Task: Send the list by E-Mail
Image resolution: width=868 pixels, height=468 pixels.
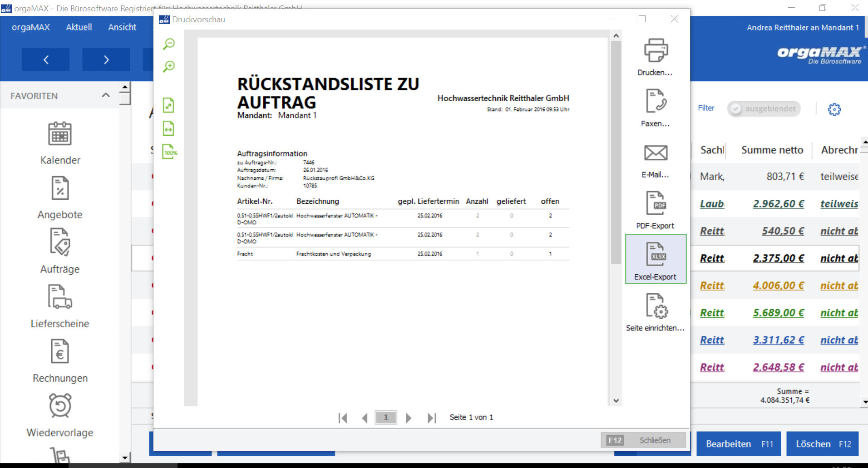Action: (655, 161)
